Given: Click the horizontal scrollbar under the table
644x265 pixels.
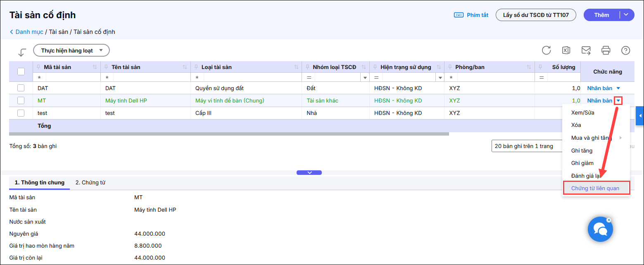Looking at the screenshot, I should point(229,134).
